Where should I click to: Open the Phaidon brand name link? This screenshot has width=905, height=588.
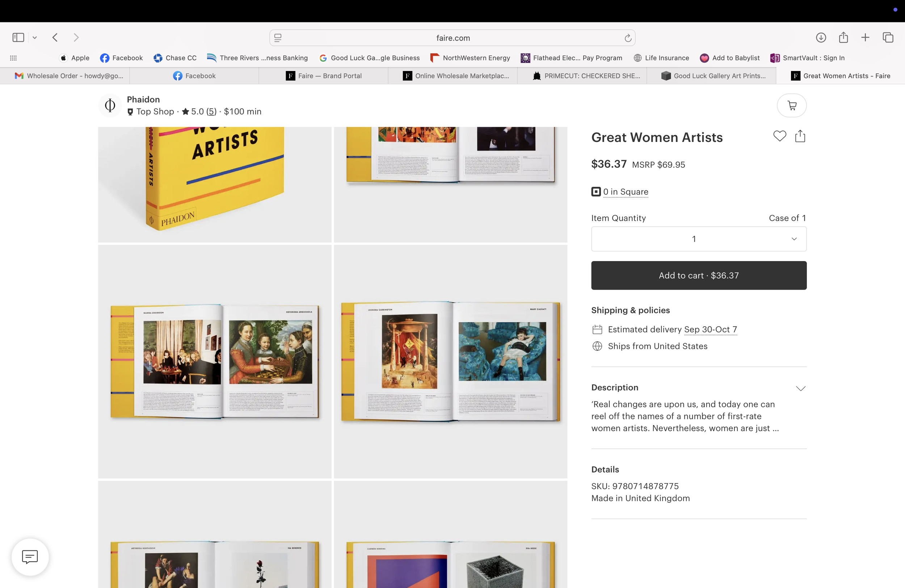(143, 99)
